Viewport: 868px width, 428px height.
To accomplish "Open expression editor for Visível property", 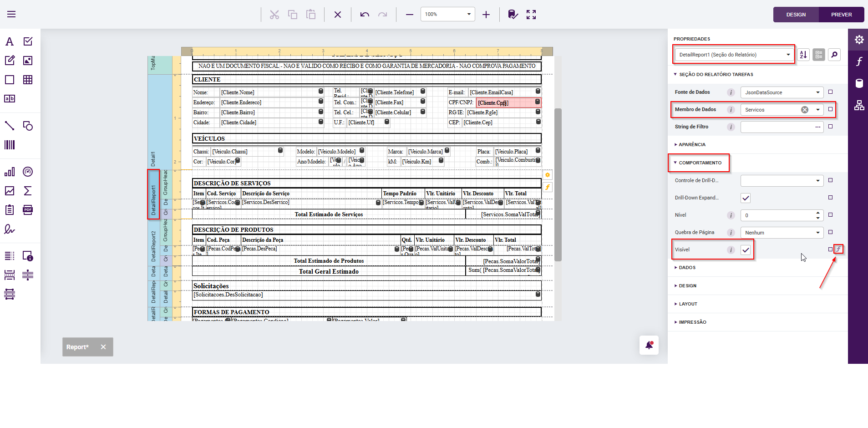I will point(838,249).
